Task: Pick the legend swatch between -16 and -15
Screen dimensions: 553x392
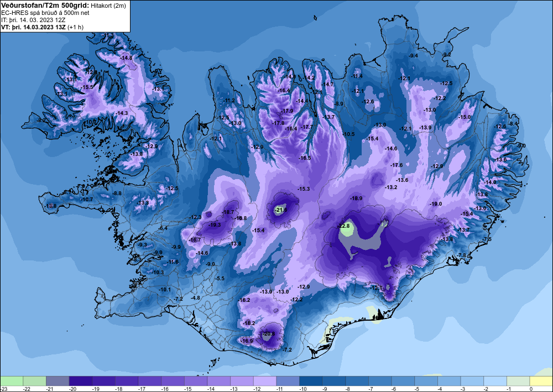Action: click(173, 381)
